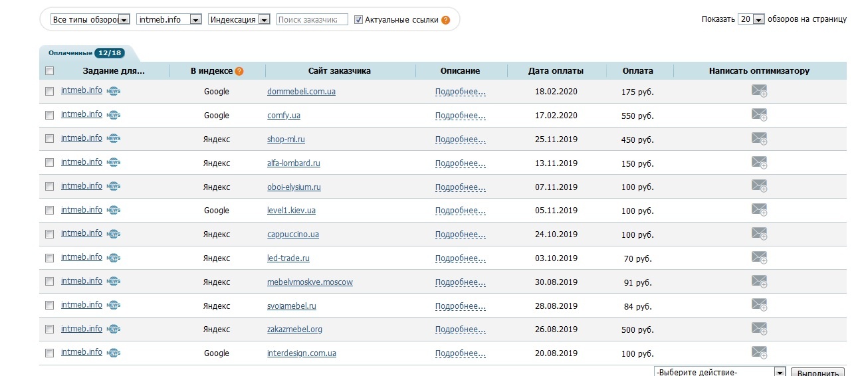868x376 pixels.
Task: Sort by Дата оплаты column header
Action: tap(556, 71)
